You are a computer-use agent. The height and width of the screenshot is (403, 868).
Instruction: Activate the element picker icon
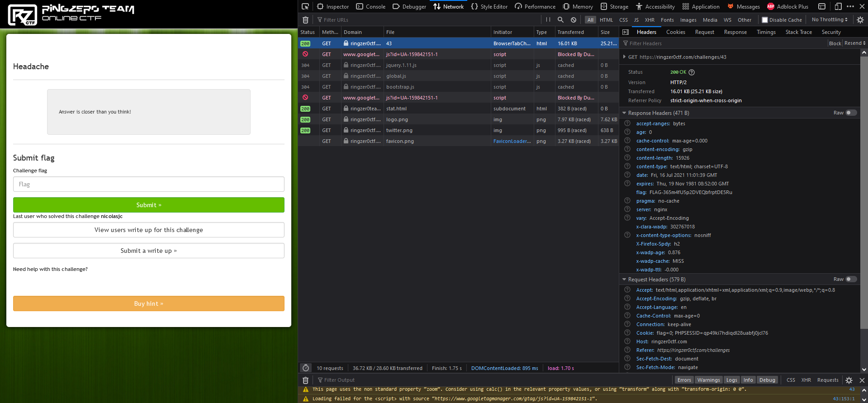[305, 6]
